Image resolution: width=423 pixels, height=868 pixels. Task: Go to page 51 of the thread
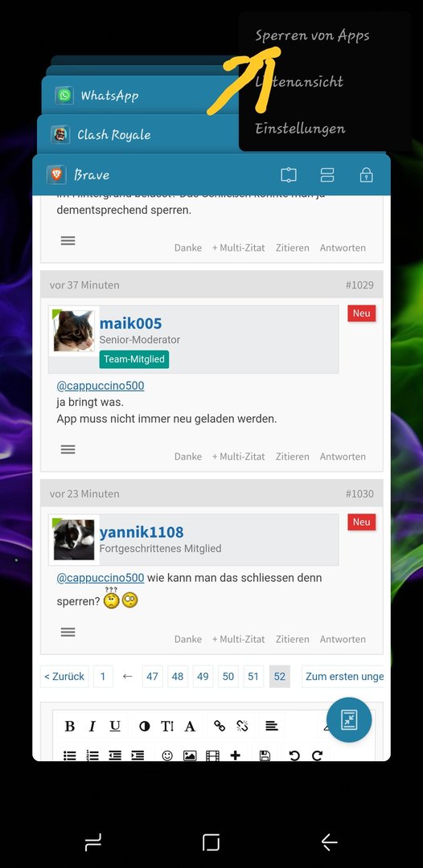pos(253,677)
